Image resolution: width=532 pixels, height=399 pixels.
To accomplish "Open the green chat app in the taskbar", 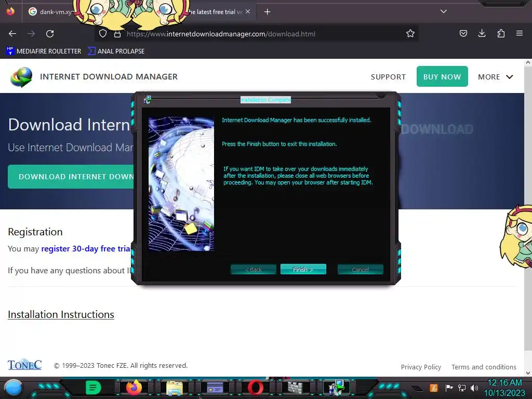I will coord(94,388).
